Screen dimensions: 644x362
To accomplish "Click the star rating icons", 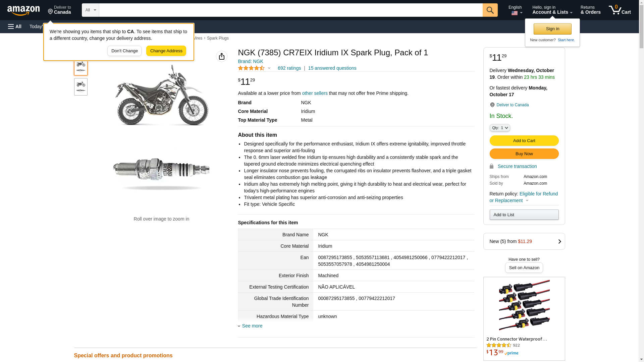I will point(251,68).
